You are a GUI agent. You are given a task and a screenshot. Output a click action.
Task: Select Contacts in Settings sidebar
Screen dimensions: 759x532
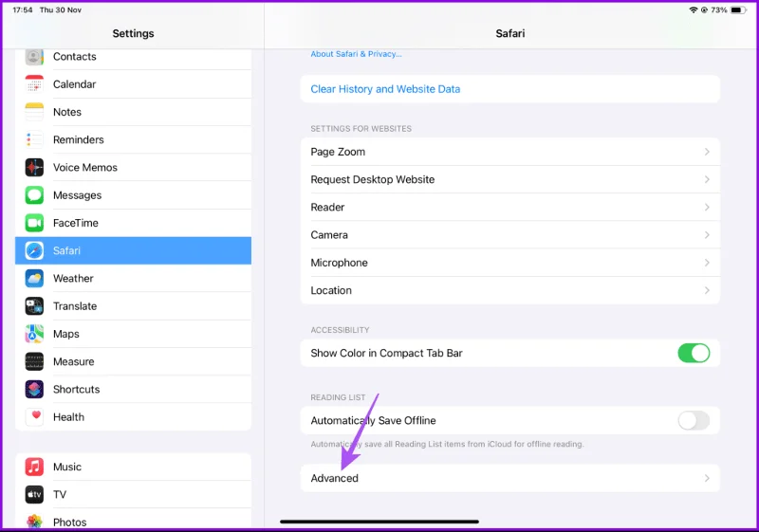(133, 57)
